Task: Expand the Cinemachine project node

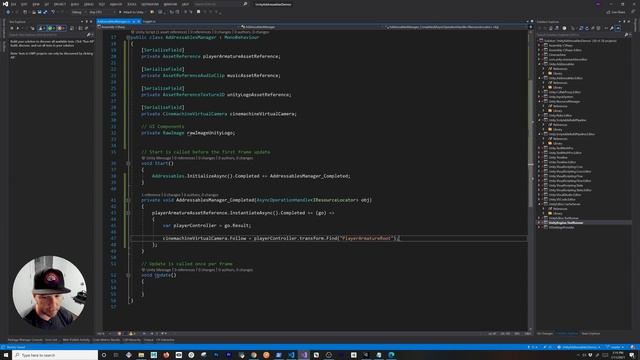Action: point(539,55)
